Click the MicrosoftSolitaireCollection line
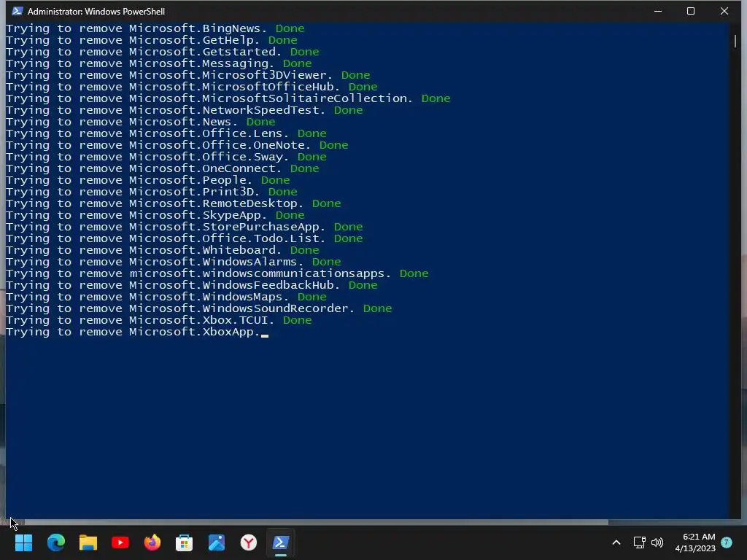This screenshot has height=560, width=747. (228, 98)
